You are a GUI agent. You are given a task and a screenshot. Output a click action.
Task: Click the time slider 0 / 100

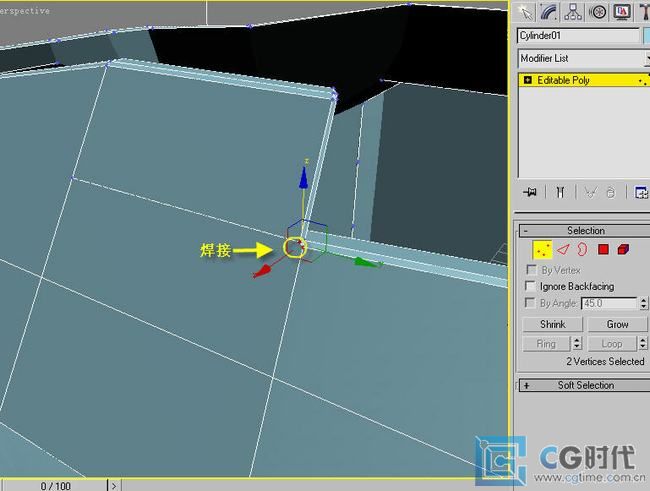(55, 486)
